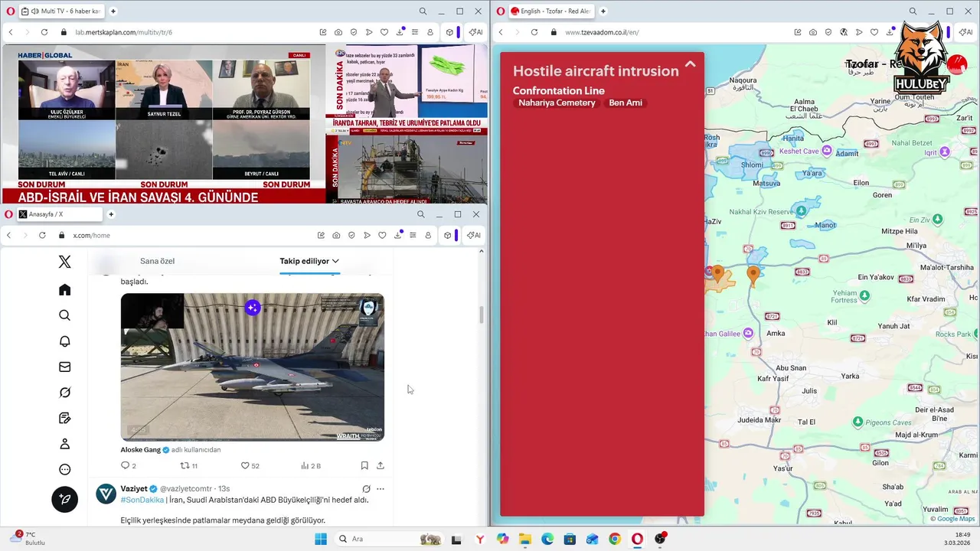The height and width of the screenshot is (551, 980).
Task: Share the fighter jet post
Action: pos(381,465)
